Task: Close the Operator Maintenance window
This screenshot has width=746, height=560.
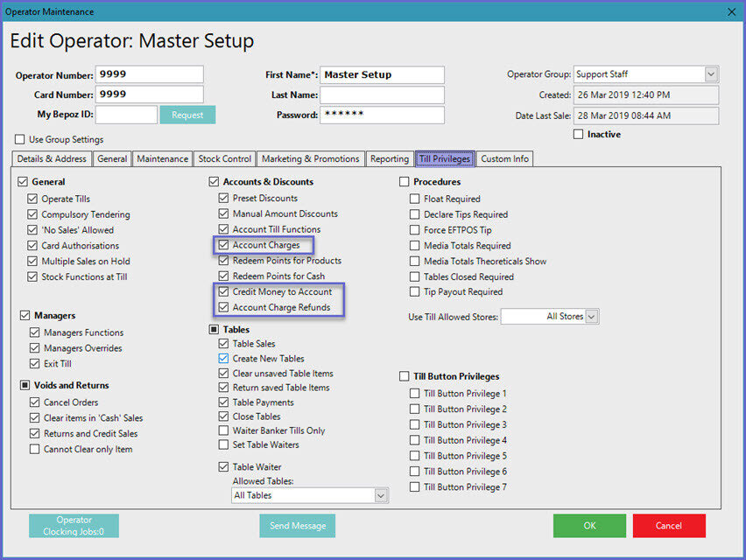Action: point(731,11)
